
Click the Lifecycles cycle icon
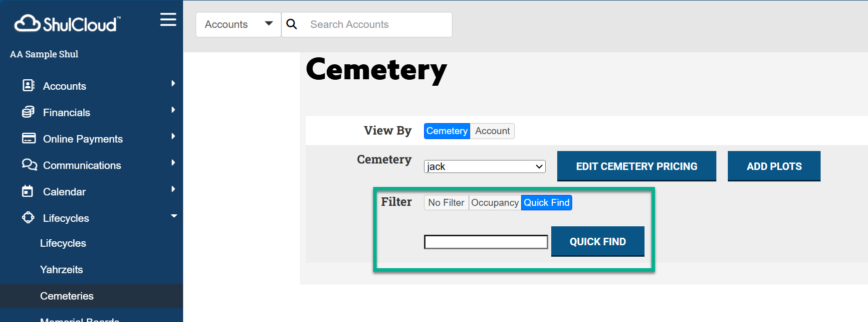tap(28, 218)
